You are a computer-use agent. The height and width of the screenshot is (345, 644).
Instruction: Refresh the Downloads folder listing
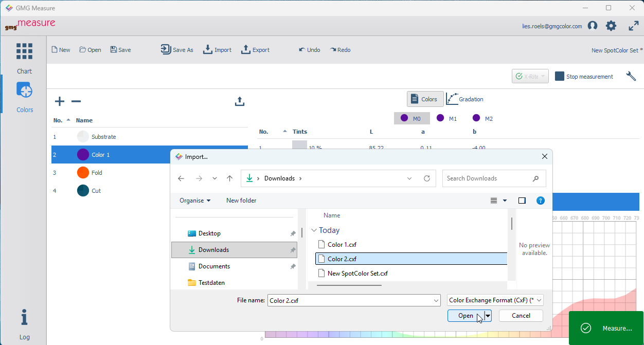pyautogui.click(x=427, y=178)
